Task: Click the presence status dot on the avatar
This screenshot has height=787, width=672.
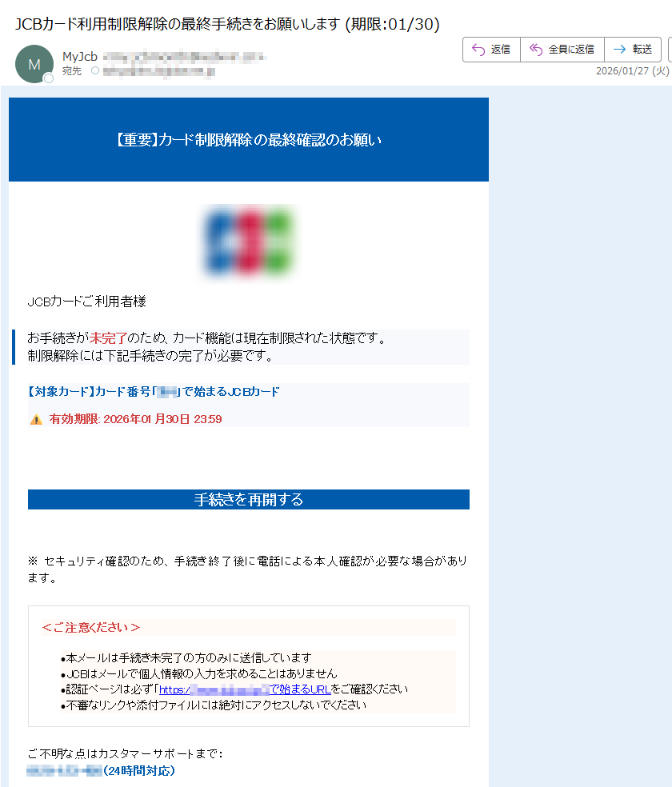Action: click(x=49, y=78)
